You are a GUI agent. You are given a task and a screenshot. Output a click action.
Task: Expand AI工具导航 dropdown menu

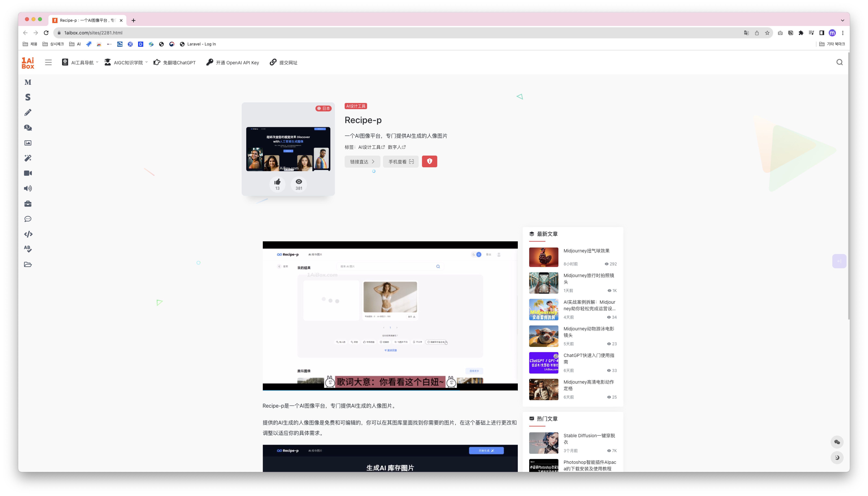tap(80, 62)
